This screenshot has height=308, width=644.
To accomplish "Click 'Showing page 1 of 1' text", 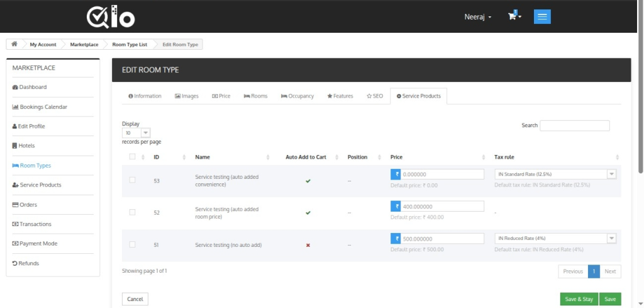I will (x=144, y=271).
